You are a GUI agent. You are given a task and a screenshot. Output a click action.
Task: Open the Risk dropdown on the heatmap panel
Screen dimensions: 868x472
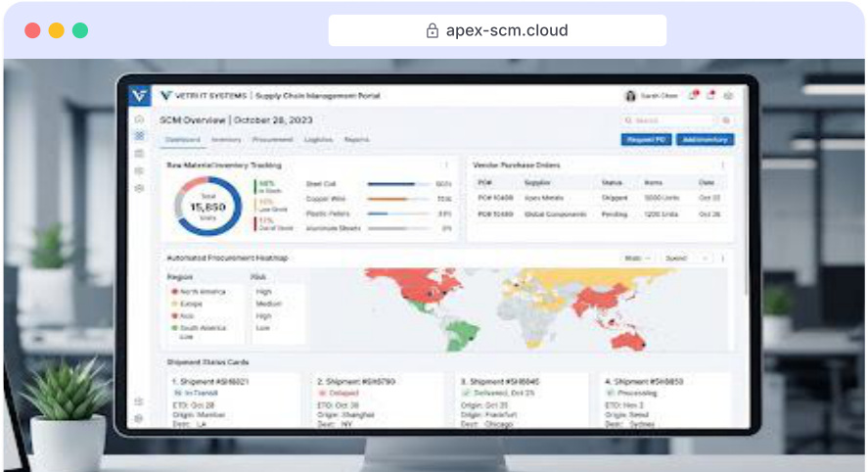click(x=637, y=259)
